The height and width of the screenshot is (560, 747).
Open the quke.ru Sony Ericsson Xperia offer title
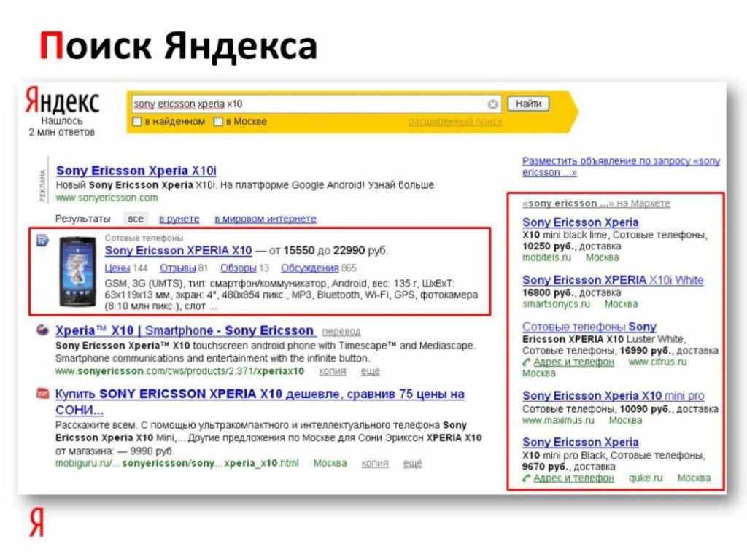(x=580, y=443)
